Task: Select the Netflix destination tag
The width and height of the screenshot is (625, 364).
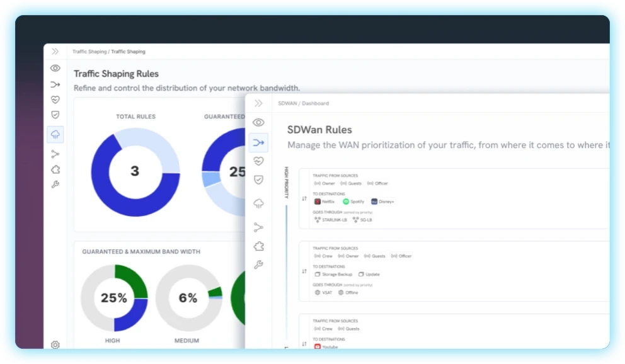Action: (x=324, y=202)
